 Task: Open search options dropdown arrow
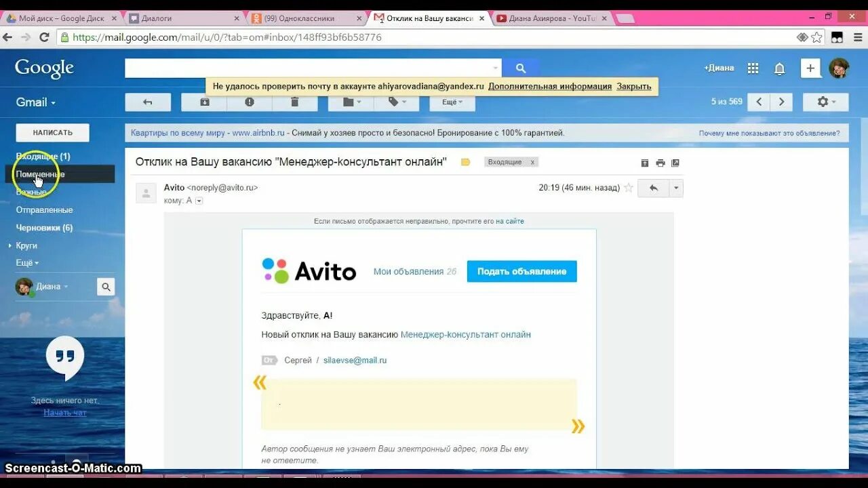click(496, 68)
